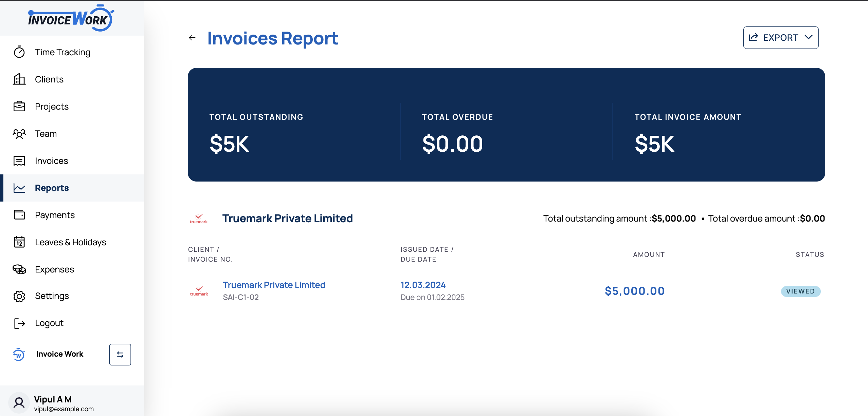
Task: Click the workspace switch icon beside Invoice Work
Action: coord(120,354)
